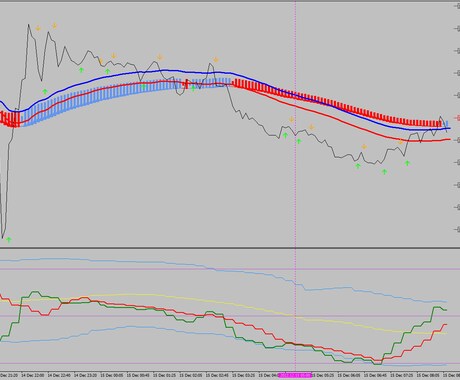The width and height of the screenshot is (460, 380).
Task: Click the 15 Dec 02:05 time axis label
Action: (x=191, y=375)
